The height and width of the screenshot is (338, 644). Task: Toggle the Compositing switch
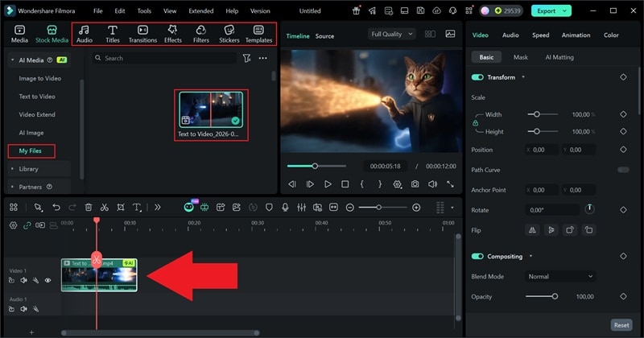(x=477, y=256)
